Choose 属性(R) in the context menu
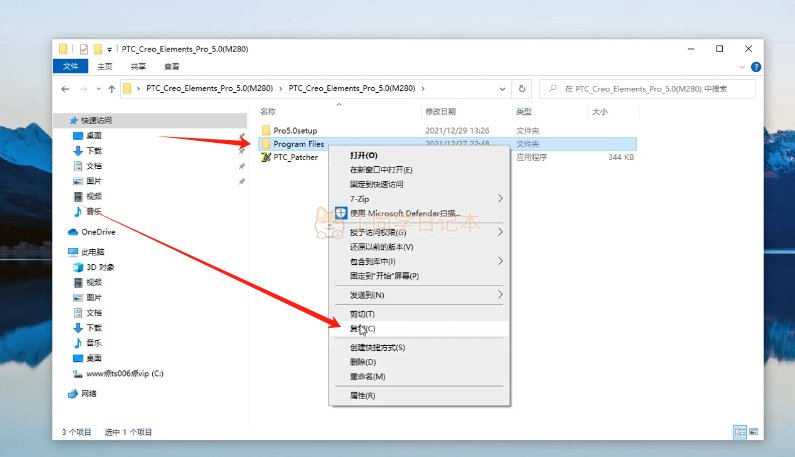 (362, 396)
